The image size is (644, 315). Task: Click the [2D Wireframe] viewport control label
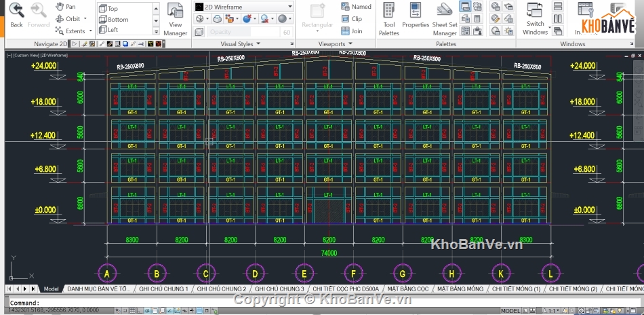pos(54,55)
